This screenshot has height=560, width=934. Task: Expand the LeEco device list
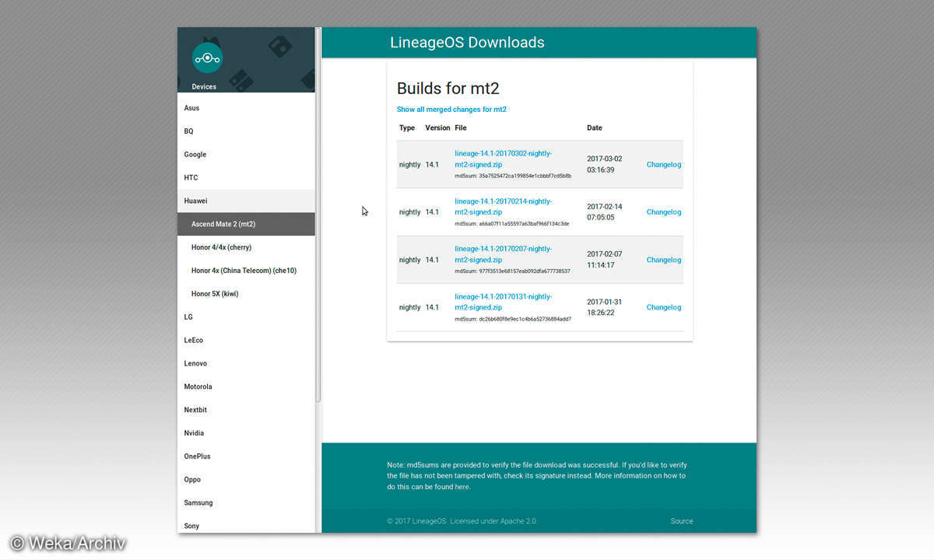246,341
